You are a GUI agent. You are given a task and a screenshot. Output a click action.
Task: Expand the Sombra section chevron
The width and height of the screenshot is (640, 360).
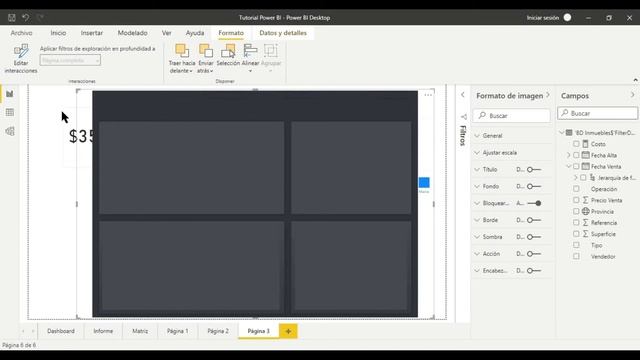coord(477,237)
